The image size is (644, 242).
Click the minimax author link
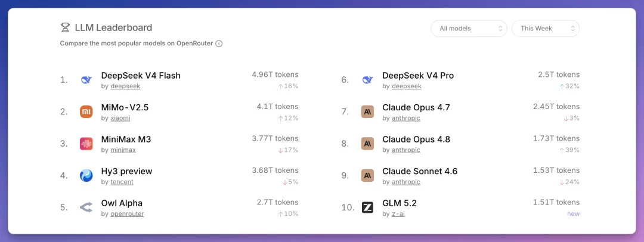click(123, 150)
